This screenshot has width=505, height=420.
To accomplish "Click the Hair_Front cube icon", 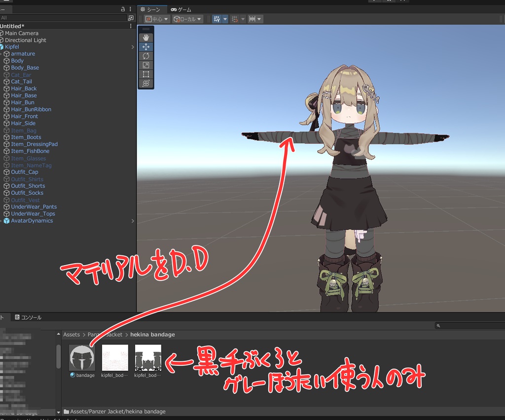I will pyautogui.click(x=6, y=116).
